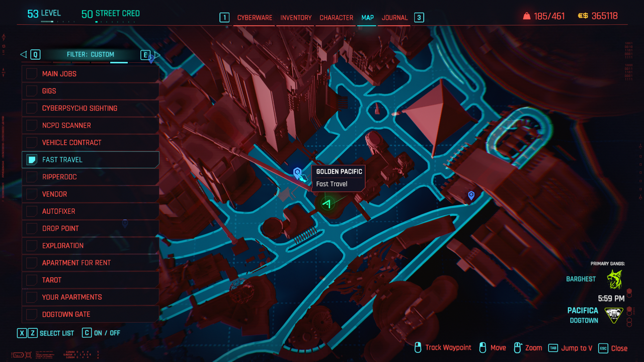Click the number 1 key hint icon
The height and width of the screenshot is (362, 644).
[224, 18]
